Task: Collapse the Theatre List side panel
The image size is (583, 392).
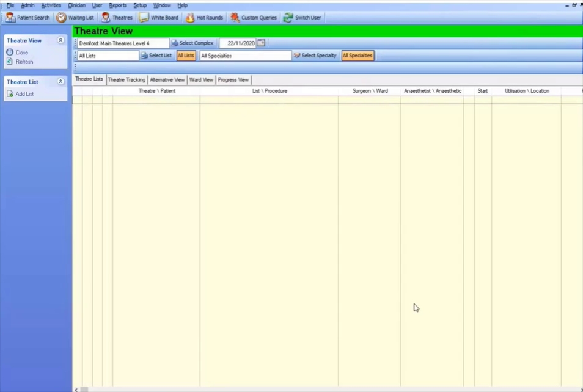Action: (61, 81)
